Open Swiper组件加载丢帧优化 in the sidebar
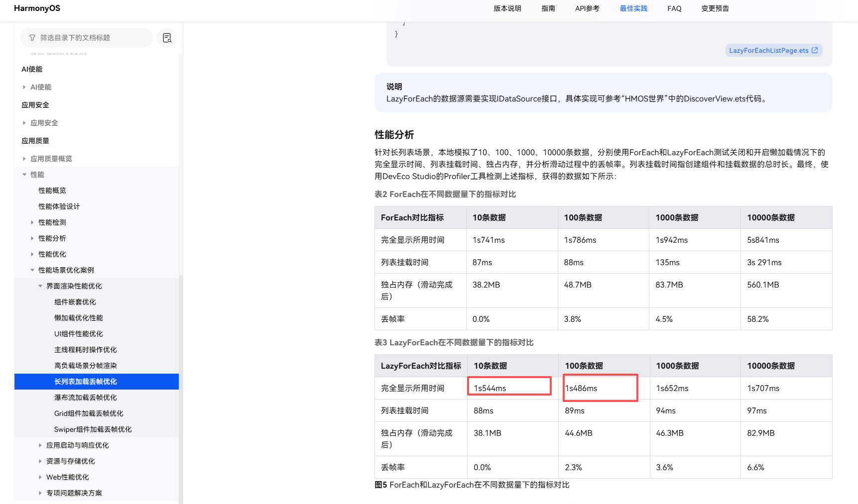 coord(93,429)
